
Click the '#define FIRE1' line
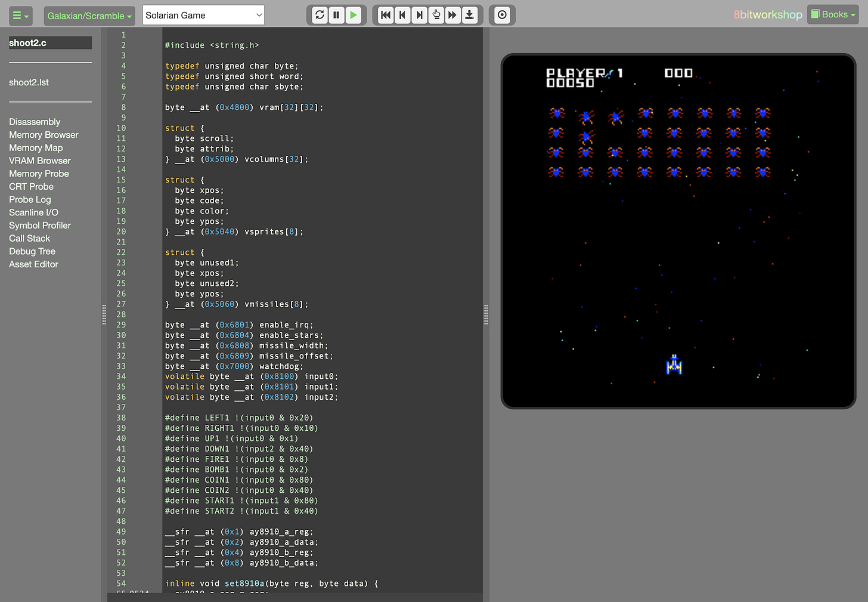237,459
